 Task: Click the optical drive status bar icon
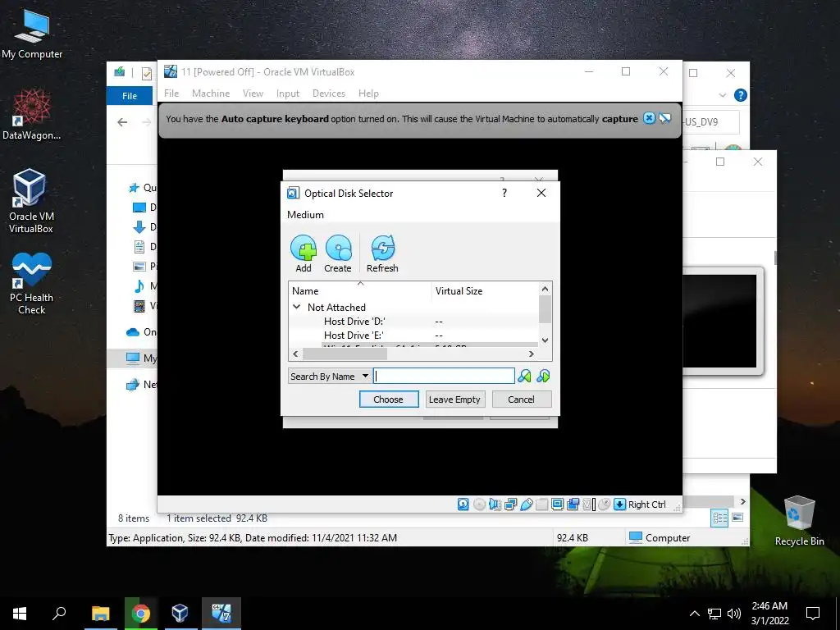(479, 504)
